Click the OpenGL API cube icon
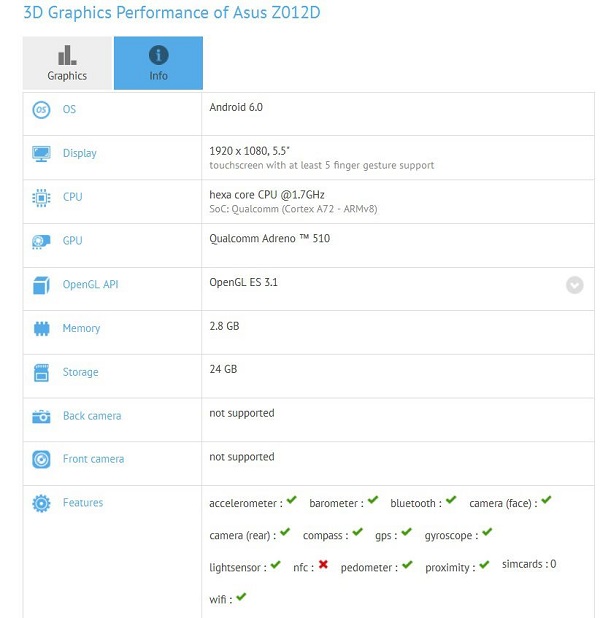The height and width of the screenshot is (618, 600). pyautogui.click(x=41, y=285)
